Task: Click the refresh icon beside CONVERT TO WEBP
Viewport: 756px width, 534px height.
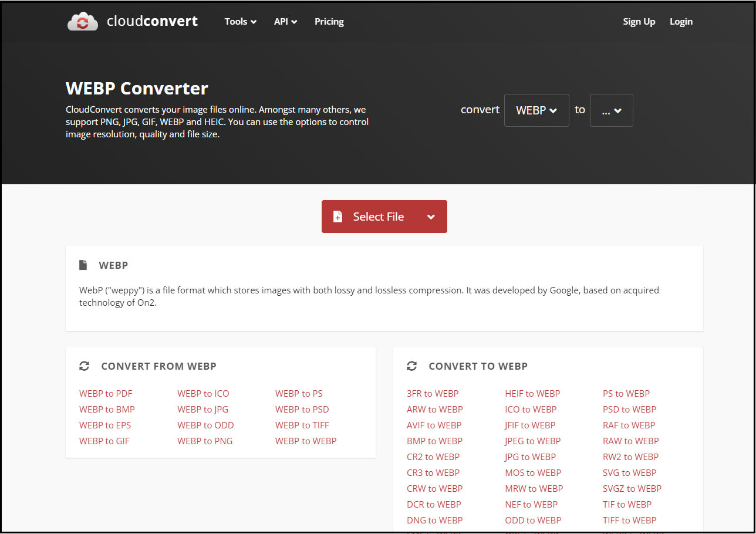Action: pos(412,366)
